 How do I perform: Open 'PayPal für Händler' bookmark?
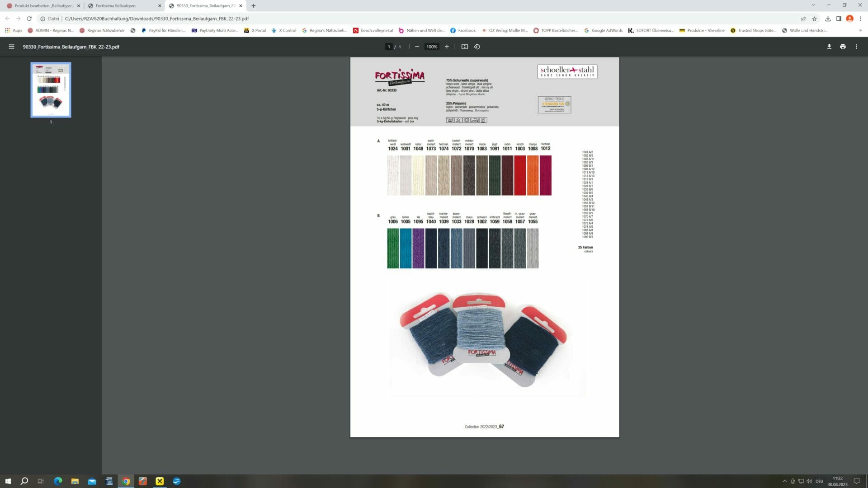pos(163,30)
